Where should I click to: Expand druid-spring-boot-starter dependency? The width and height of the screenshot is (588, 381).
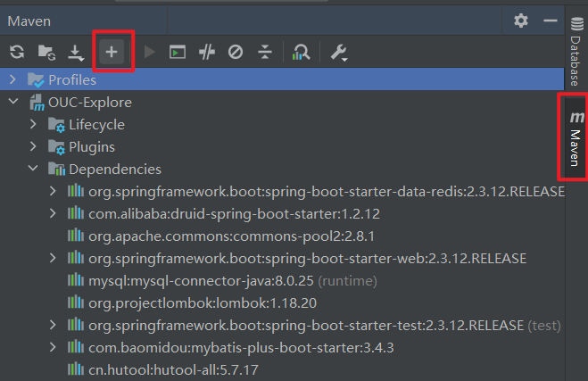coord(53,213)
